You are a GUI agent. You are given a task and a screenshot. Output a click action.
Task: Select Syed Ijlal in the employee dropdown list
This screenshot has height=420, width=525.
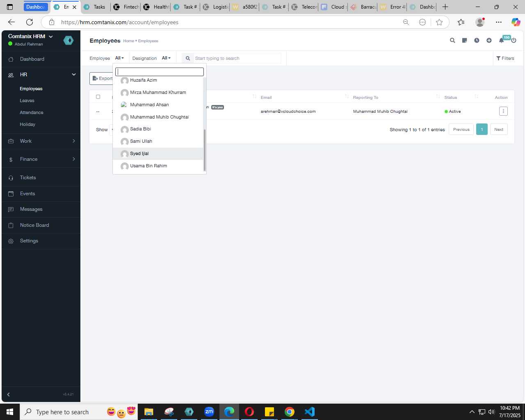158,153
